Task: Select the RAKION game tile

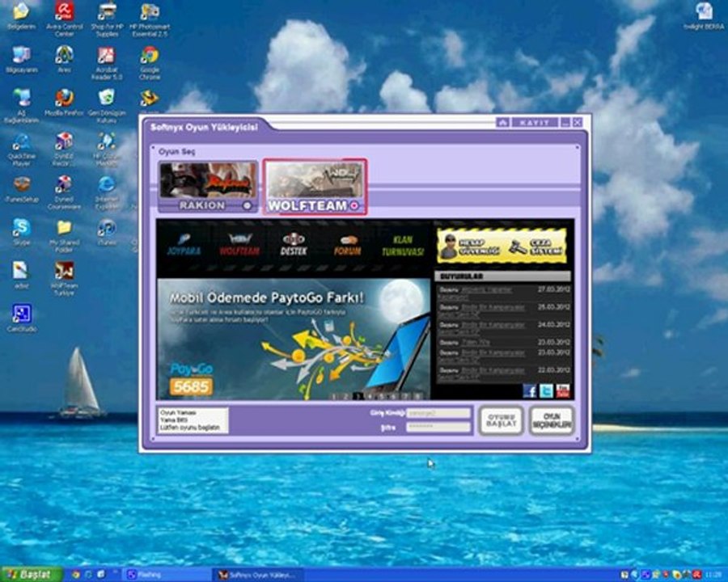Action: [x=208, y=187]
